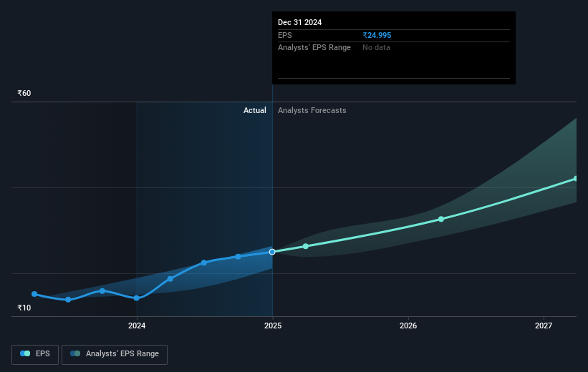This screenshot has width=588, height=372.
Task: Toggle the Analysts' EPS Range legend button
Action: [x=115, y=354]
